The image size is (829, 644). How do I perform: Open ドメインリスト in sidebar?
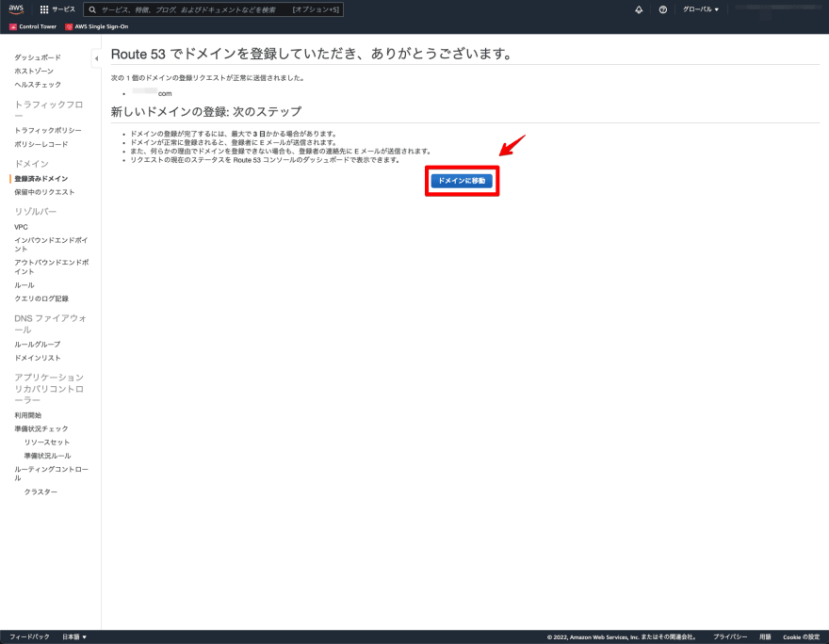click(x=38, y=358)
